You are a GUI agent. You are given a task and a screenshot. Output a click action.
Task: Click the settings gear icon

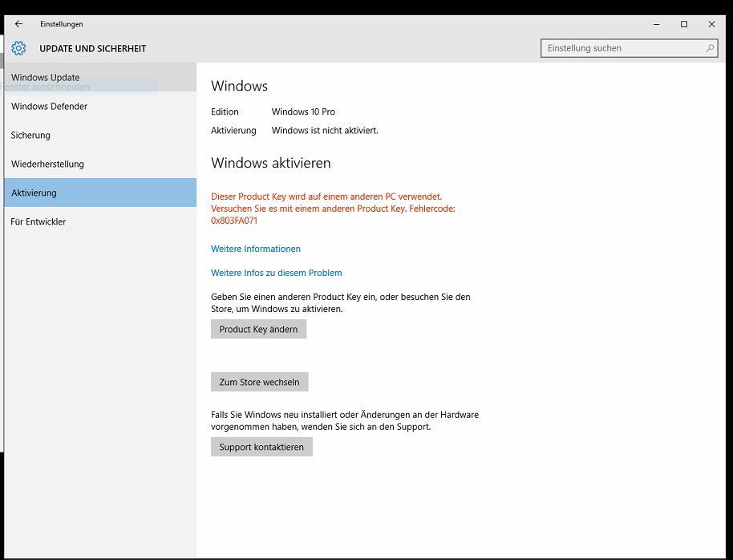click(x=18, y=48)
